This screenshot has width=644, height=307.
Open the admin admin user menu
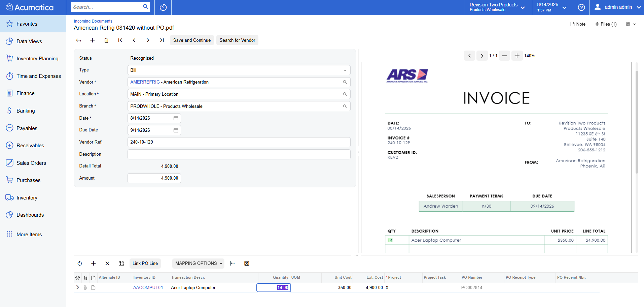pyautogui.click(x=618, y=7)
